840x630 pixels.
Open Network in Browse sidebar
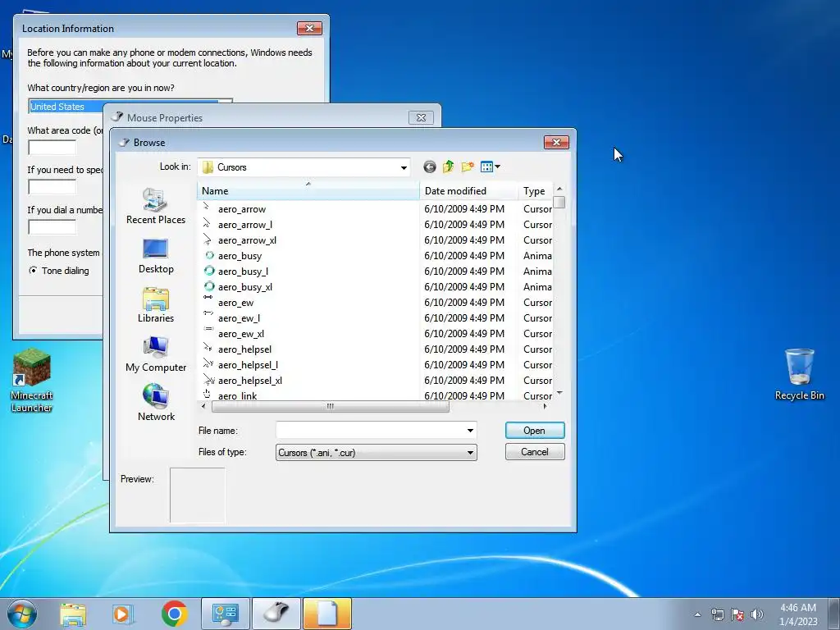[x=156, y=403]
